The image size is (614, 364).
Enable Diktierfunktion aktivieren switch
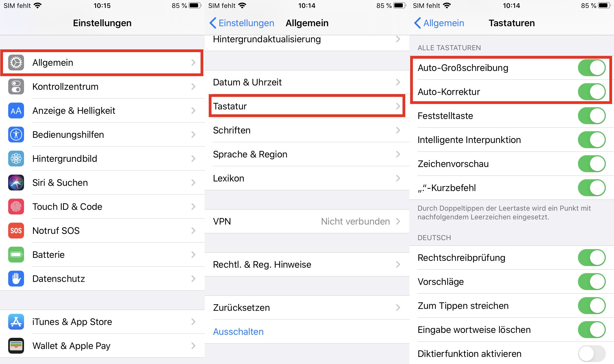tap(592, 354)
